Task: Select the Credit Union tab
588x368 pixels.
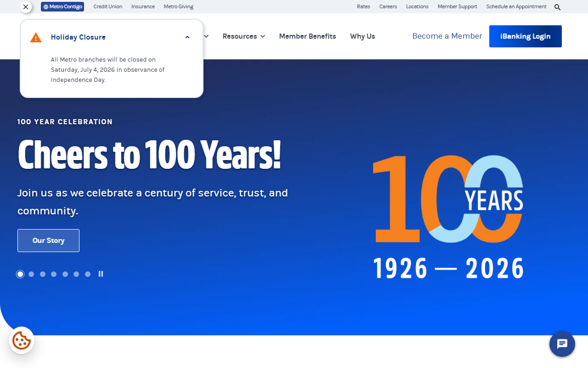Action: coord(108,7)
